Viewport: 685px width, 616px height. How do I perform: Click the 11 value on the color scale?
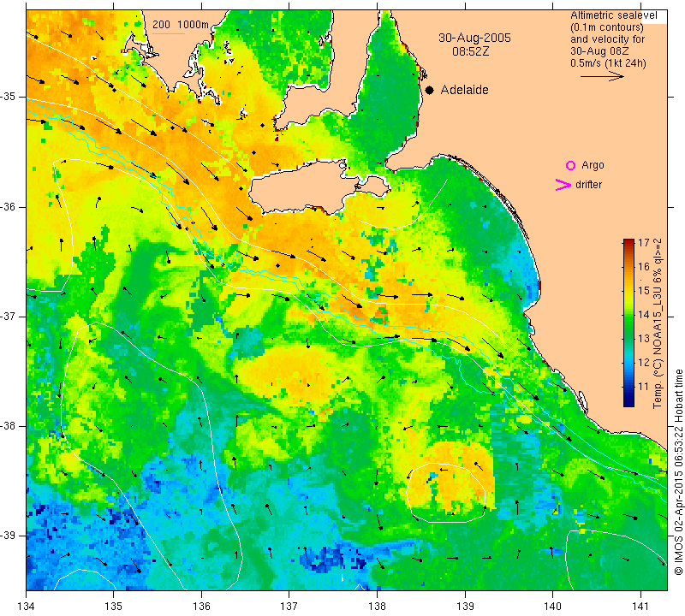[644, 387]
